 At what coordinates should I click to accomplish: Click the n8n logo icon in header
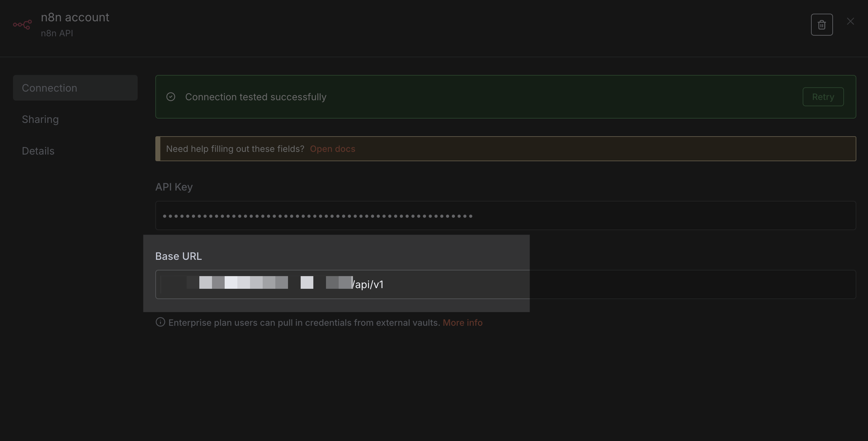22,25
